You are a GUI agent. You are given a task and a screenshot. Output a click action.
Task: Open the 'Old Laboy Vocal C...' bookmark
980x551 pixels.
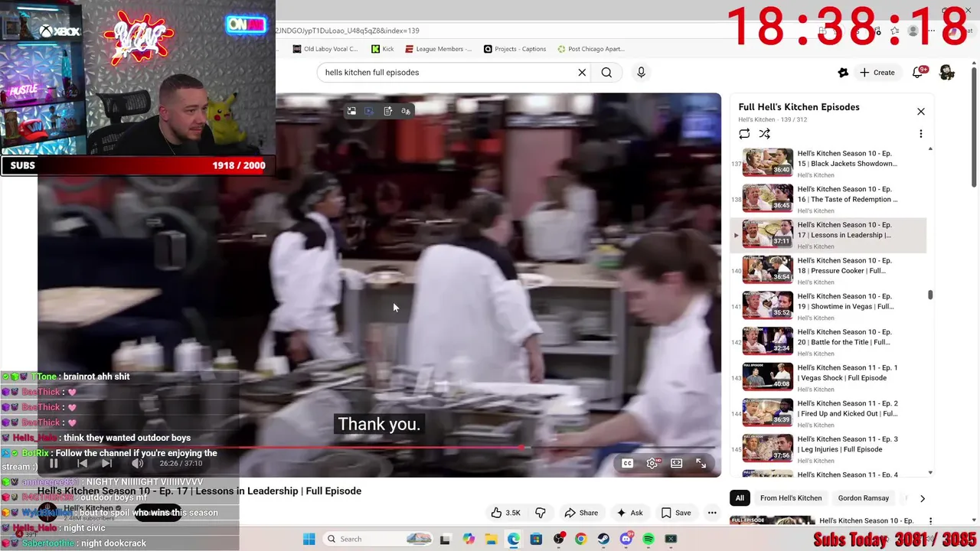[325, 49]
